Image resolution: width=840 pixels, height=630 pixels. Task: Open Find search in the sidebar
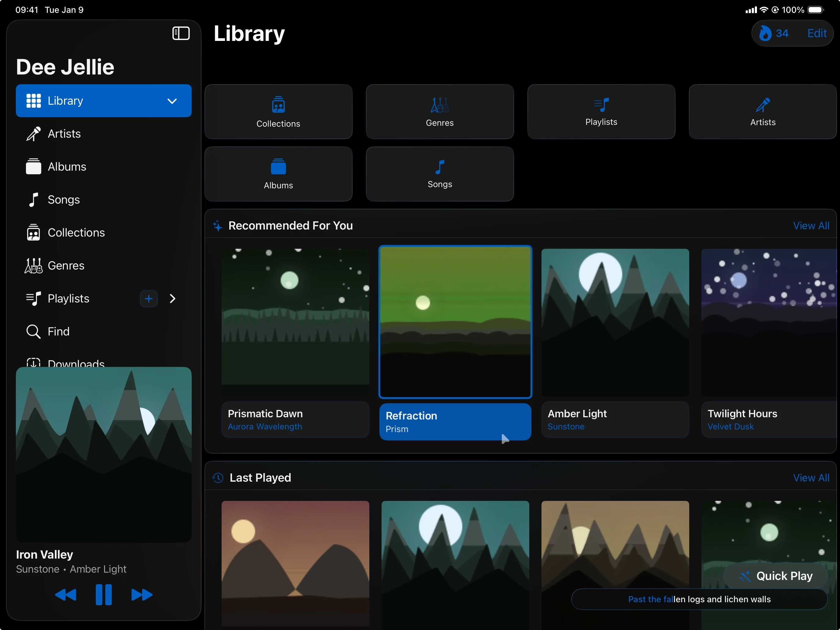tap(59, 331)
